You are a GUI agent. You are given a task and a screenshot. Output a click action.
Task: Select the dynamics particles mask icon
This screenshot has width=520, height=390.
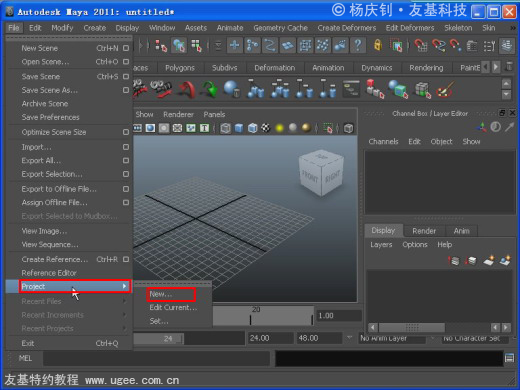coord(323,45)
